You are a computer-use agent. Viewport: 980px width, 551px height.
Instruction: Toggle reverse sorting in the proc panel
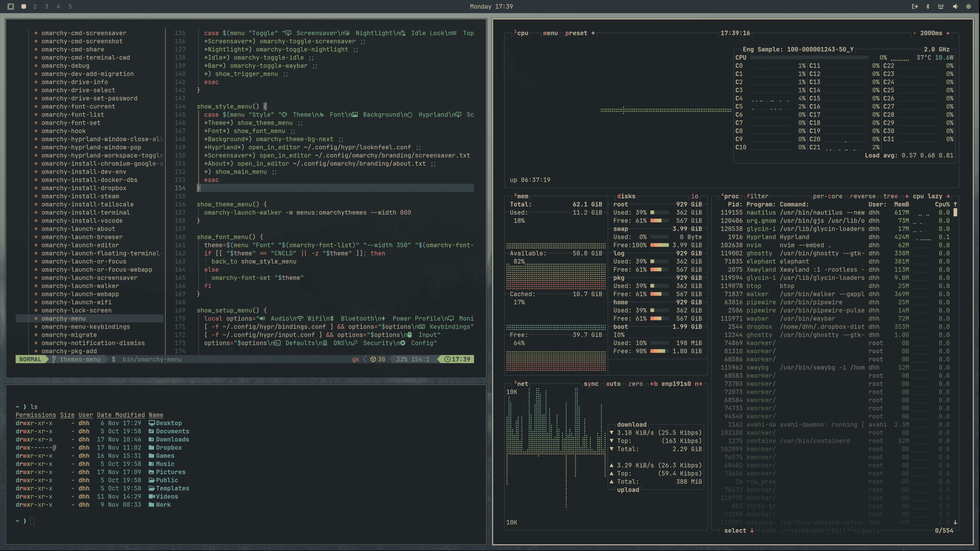[x=862, y=196]
